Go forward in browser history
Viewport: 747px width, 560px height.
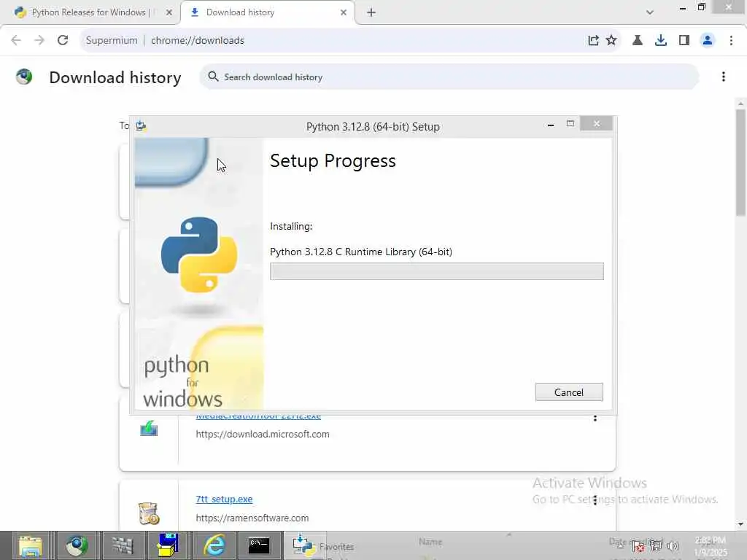(39, 40)
